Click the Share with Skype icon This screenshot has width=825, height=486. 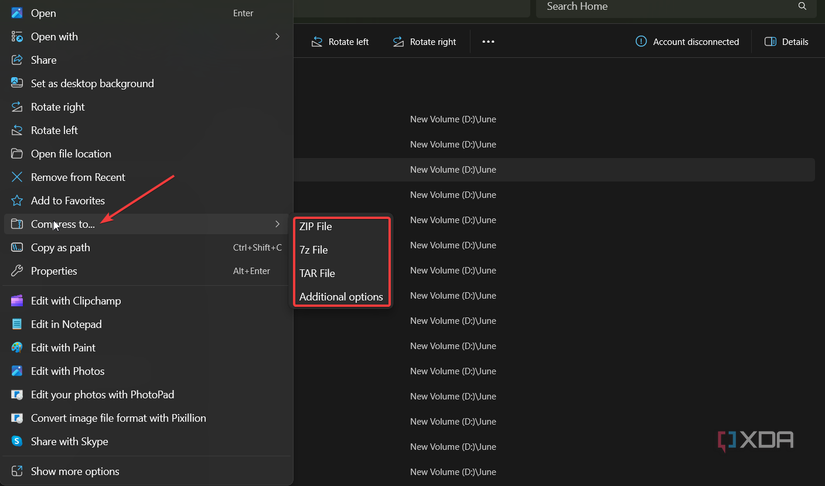[17, 441]
